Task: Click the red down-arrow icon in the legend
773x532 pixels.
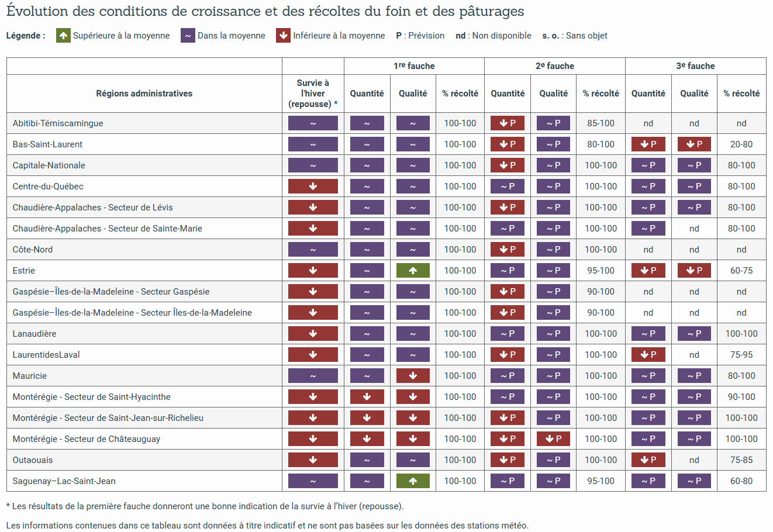Action: coord(284,36)
